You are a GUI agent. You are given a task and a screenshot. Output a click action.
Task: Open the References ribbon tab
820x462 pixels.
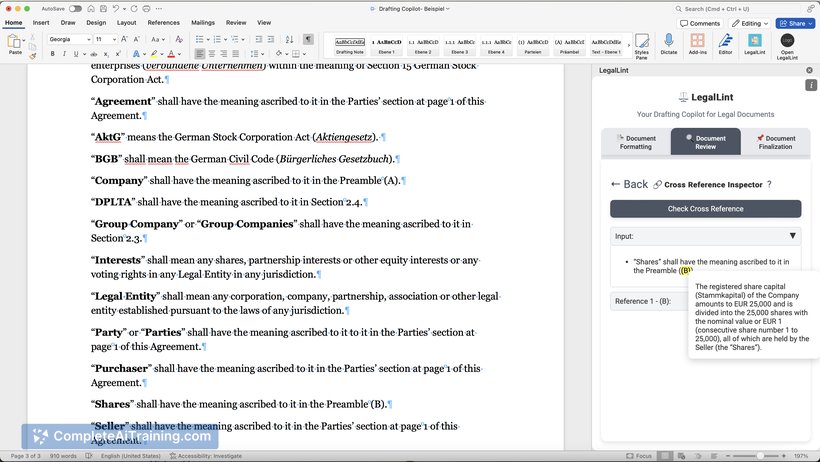pyautogui.click(x=164, y=22)
